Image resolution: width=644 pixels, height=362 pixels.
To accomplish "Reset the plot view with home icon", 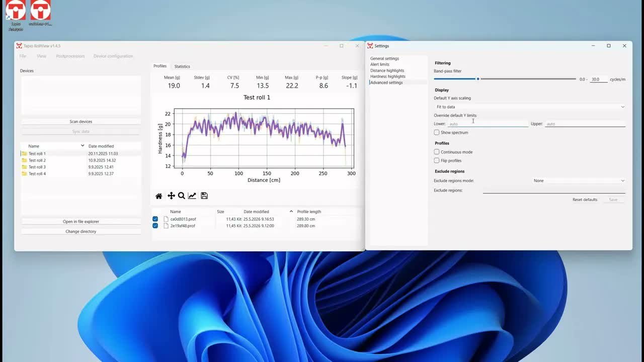I will (x=159, y=196).
